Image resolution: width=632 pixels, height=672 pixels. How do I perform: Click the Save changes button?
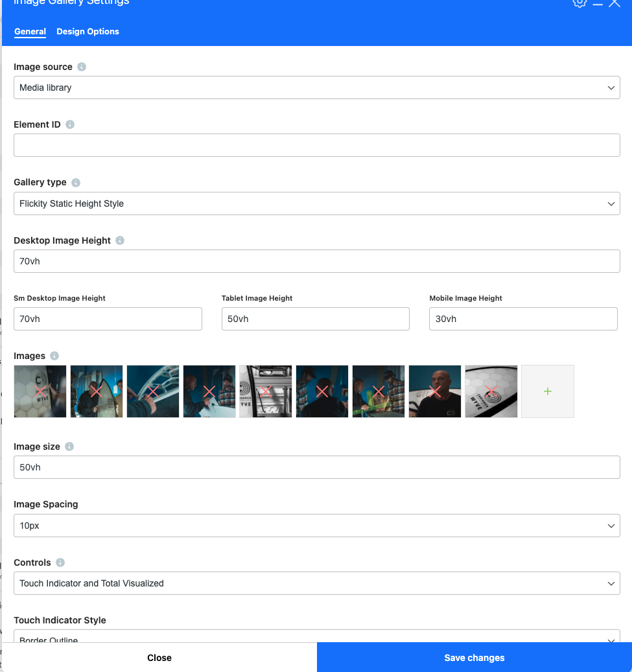(474, 657)
